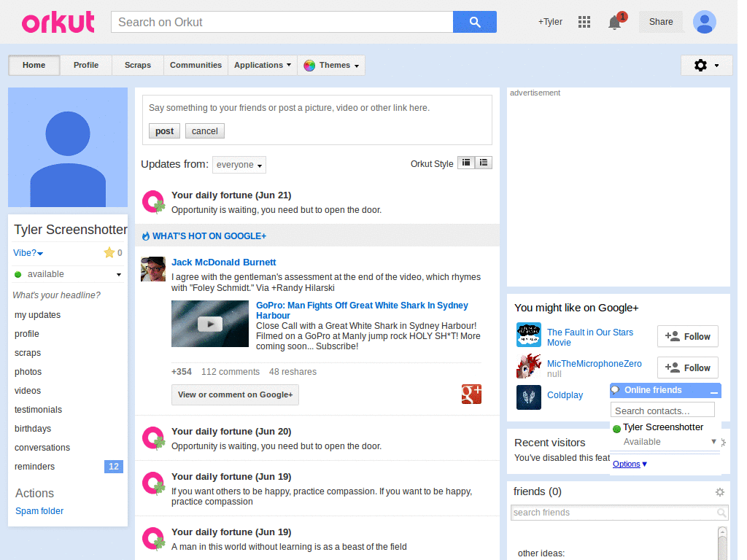Open 'reminders' in the sidebar
The width and height of the screenshot is (747, 560).
pyautogui.click(x=34, y=467)
